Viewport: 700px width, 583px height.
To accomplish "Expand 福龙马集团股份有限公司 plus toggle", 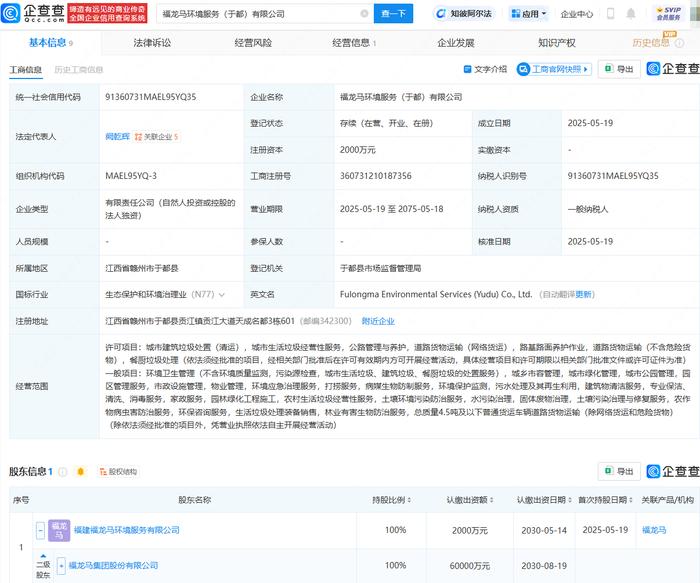I will coord(62,566).
